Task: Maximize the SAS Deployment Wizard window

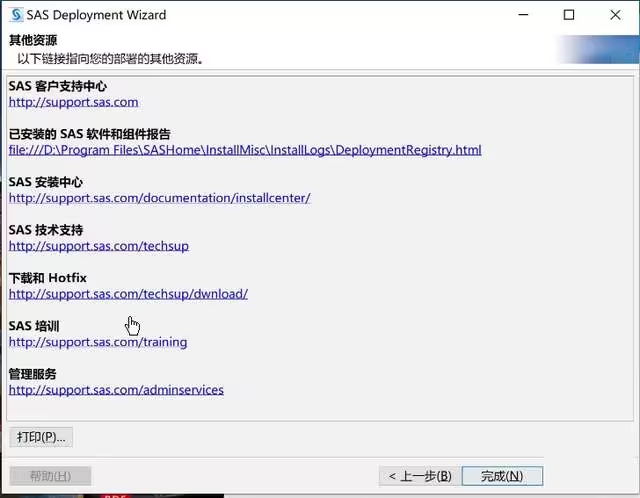Action: pos(569,15)
